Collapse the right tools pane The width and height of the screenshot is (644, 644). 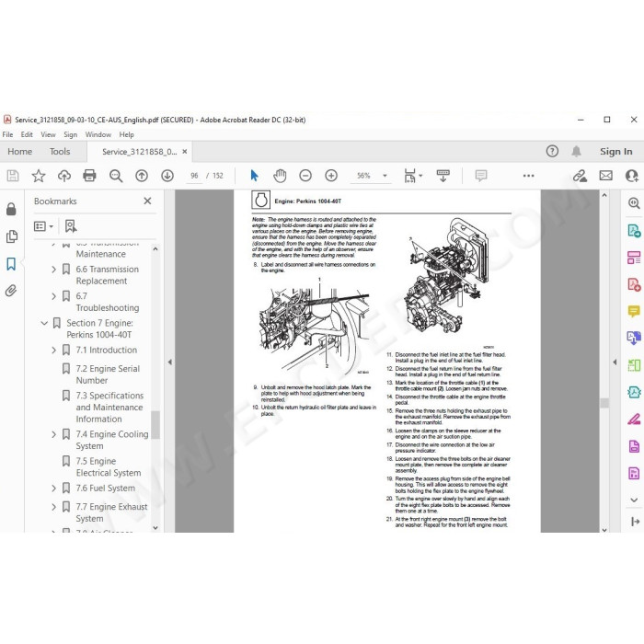[x=635, y=522]
